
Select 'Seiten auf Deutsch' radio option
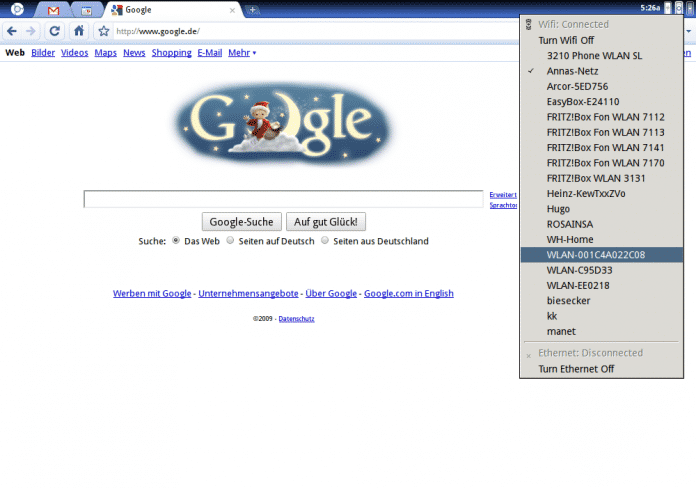[x=230, y=241]
